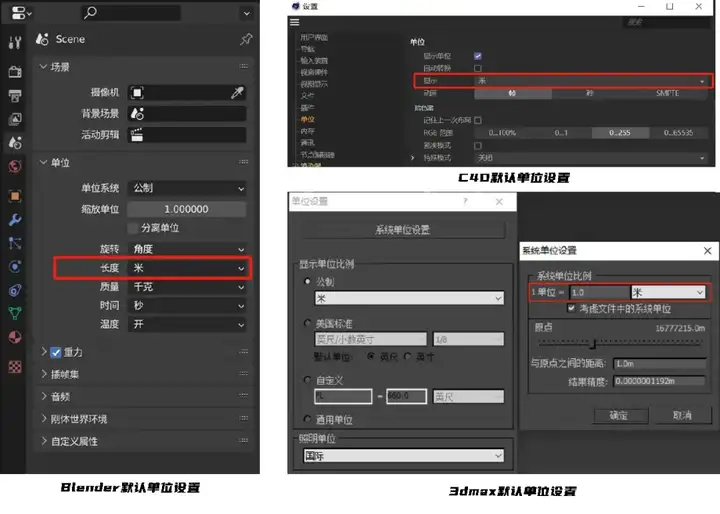This screenshot has width=720, height=514.
Task: Pin the Blender Scene properties panel
Action: pos(246,39)
